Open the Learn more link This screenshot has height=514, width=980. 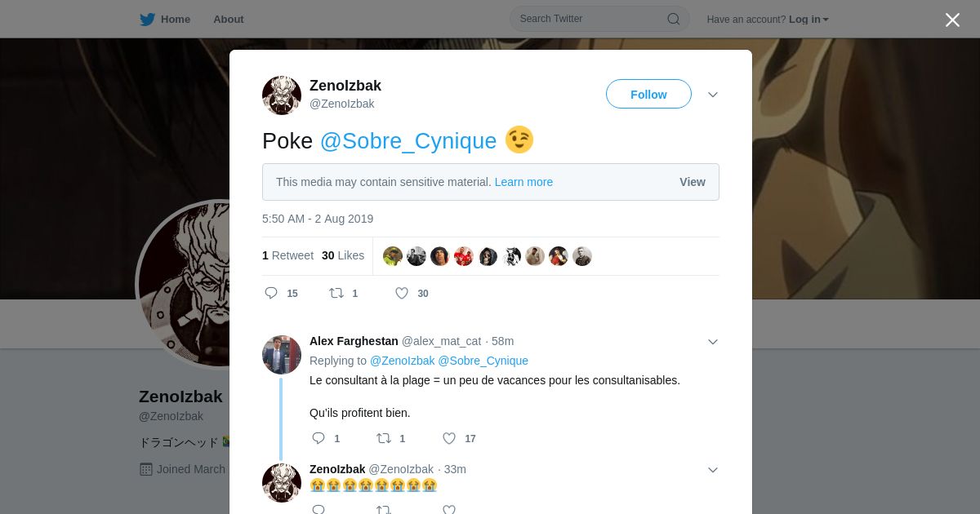pos(523,182)
